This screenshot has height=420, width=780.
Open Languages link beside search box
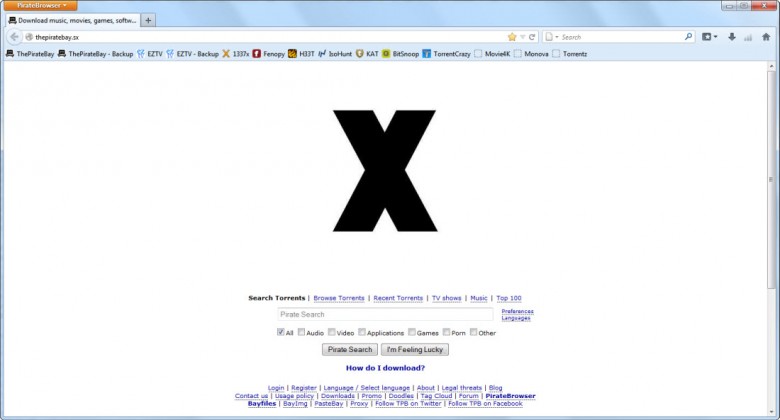516,318
